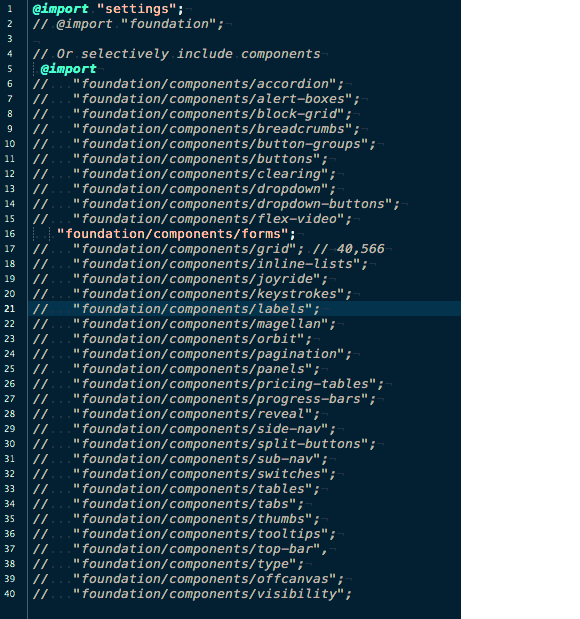Click the progress-bars component line

pos(205,399)
